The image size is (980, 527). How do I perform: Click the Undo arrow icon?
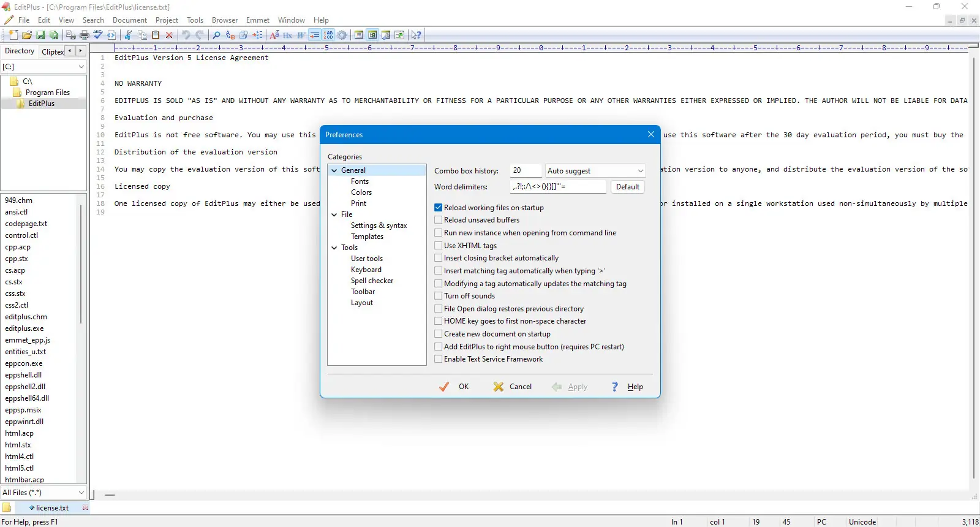coord(186,35)
